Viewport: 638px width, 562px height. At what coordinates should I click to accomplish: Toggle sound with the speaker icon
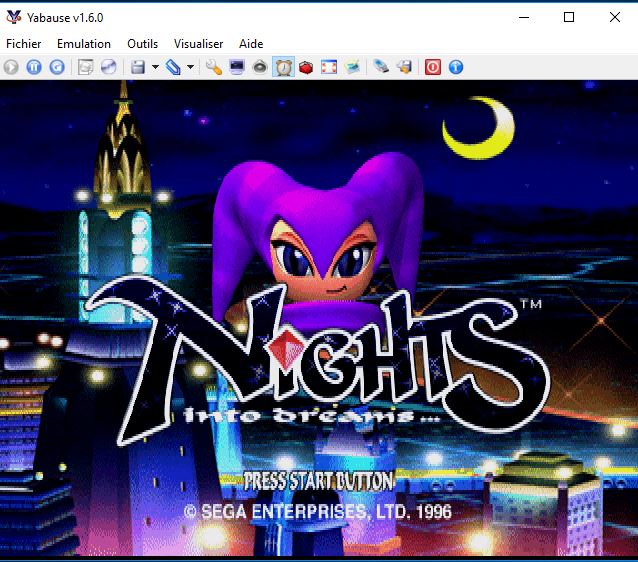[260, 67]
